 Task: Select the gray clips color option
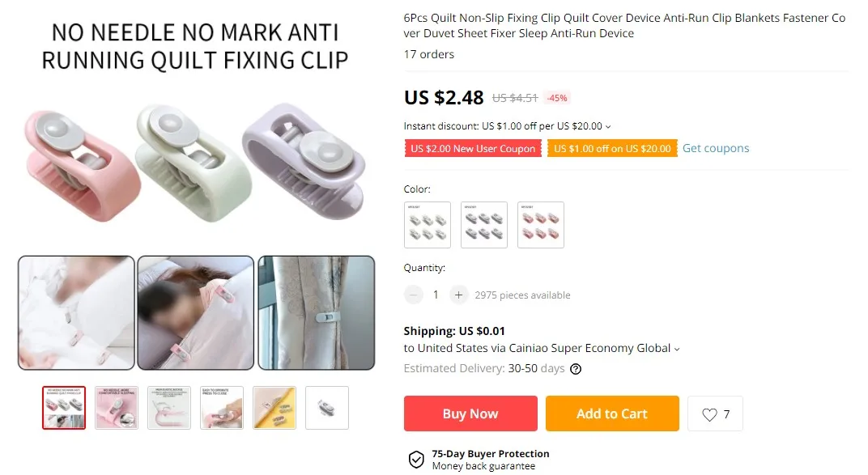(x=484, y=225)
